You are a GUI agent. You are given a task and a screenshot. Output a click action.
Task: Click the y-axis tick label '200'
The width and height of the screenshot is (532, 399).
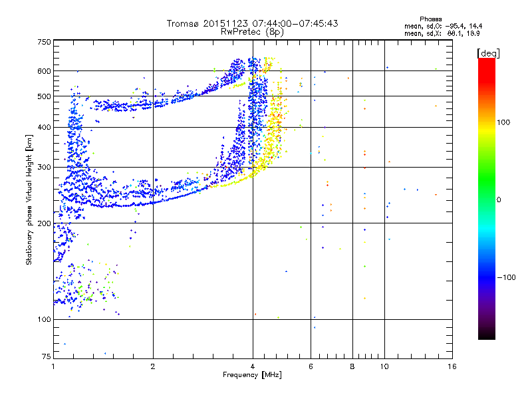click(44, 223)
